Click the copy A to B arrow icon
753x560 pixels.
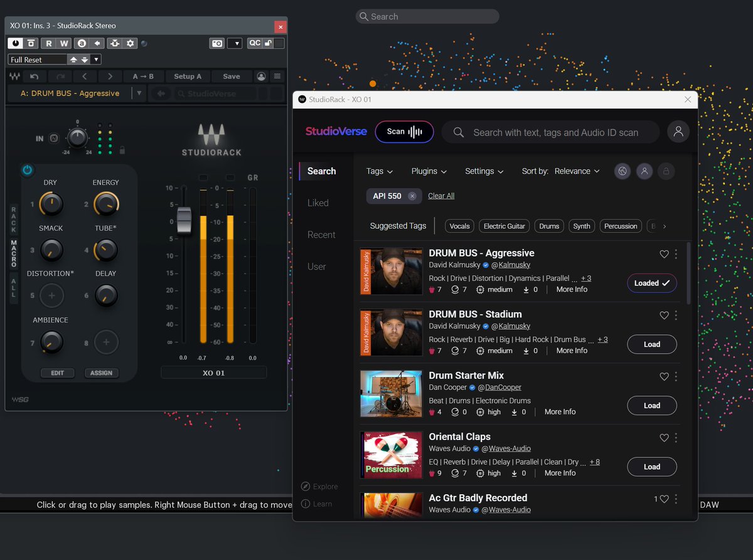point(97,43)
